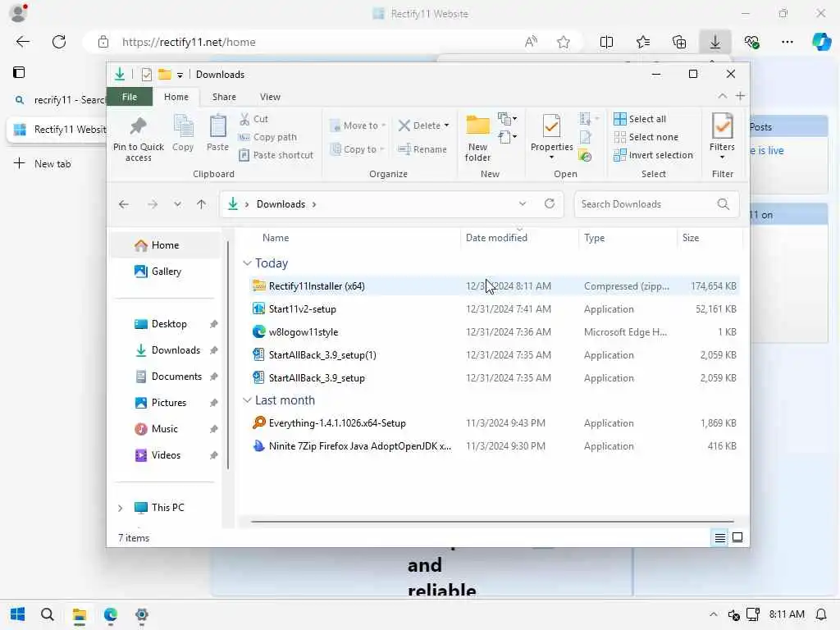Screen dimensions: 840x630
Task: Open Settings gear from taskbar
Action: coord(141,614)
